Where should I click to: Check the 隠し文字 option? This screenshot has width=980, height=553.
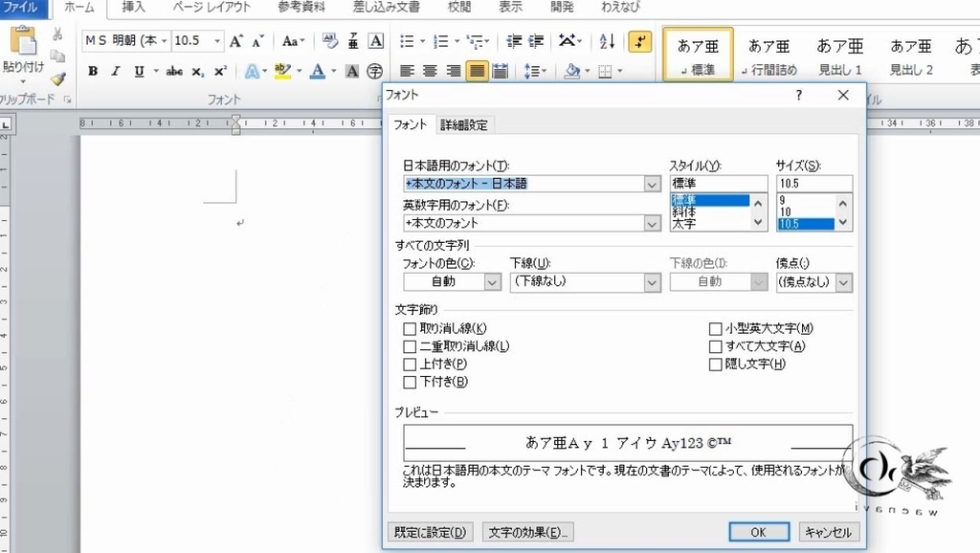point(715,364)
